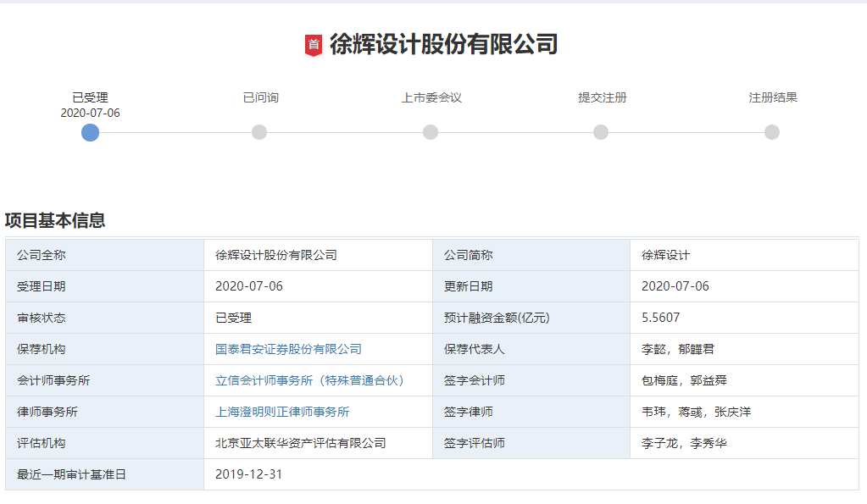Click the 徐辉设计 short name cell
This screenshot has height=504, width=867.
[744, 255]
